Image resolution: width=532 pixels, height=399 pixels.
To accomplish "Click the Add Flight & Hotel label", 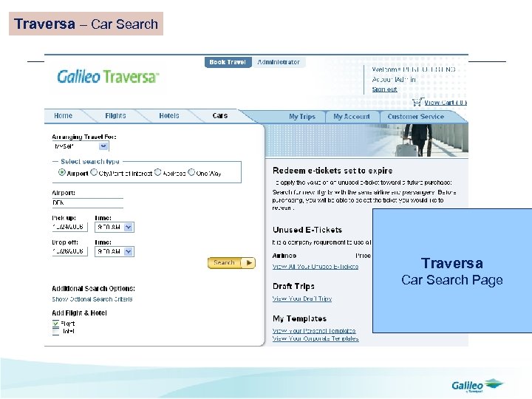I will pyautogui.click(x=79, y=313).
